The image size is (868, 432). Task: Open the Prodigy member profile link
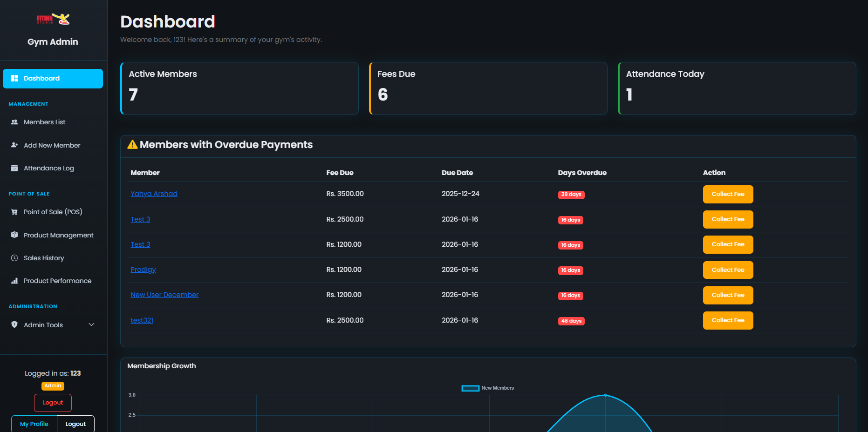pos(143,269)
